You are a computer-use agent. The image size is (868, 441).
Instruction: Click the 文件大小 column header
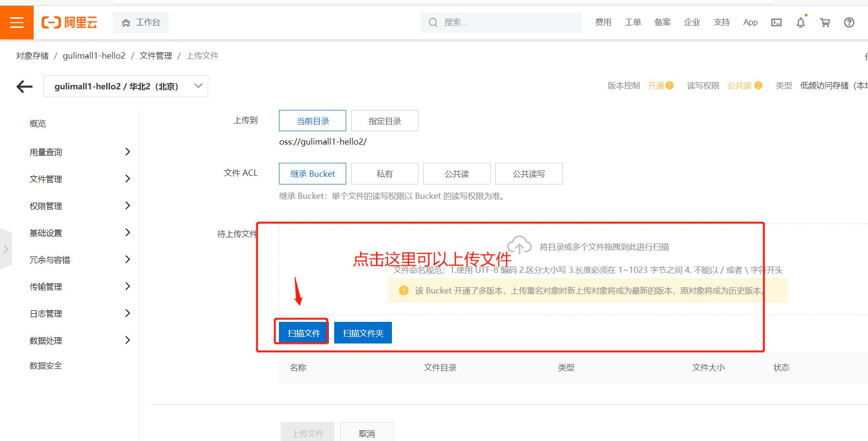(709, 367)
